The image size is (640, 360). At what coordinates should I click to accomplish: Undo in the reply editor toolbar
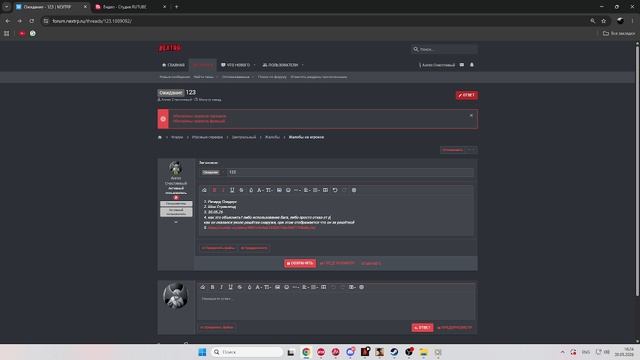click(333, 287)
